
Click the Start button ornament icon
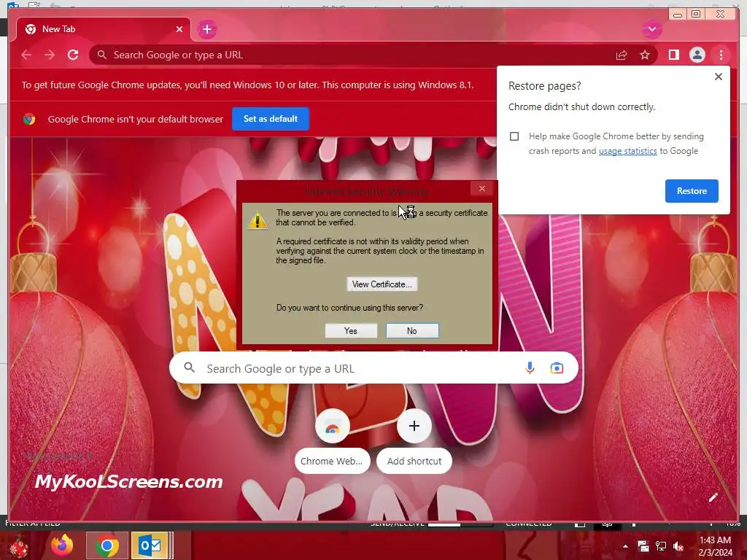19,547
